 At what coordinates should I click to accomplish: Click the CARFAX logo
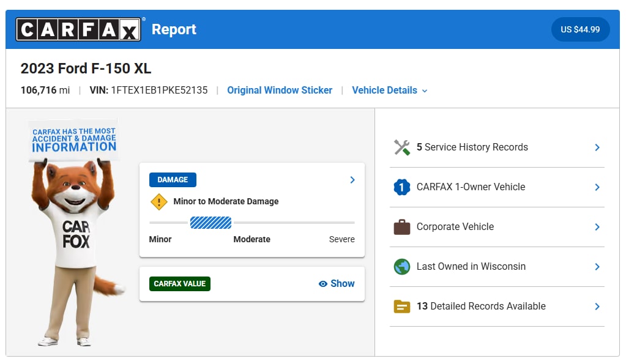[78, 29]
